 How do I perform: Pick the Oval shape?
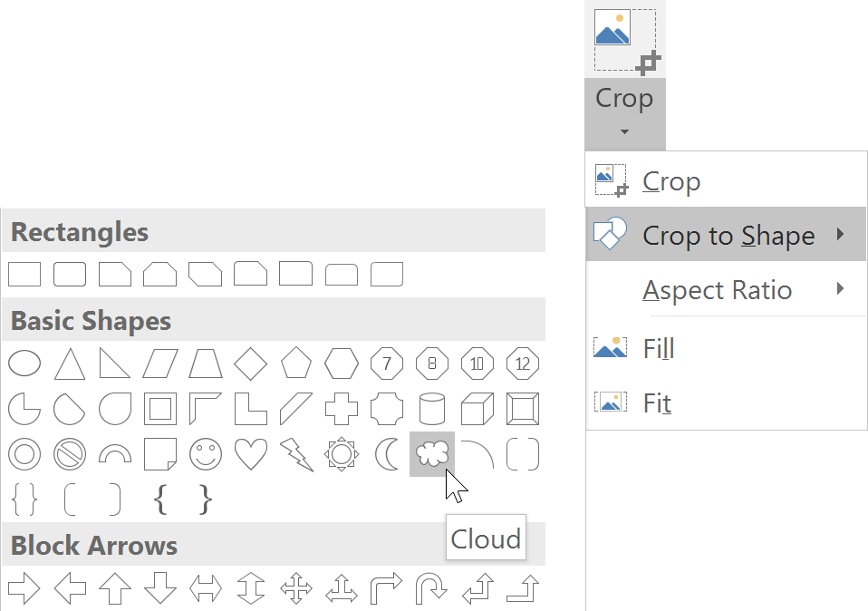pos(24,363)
